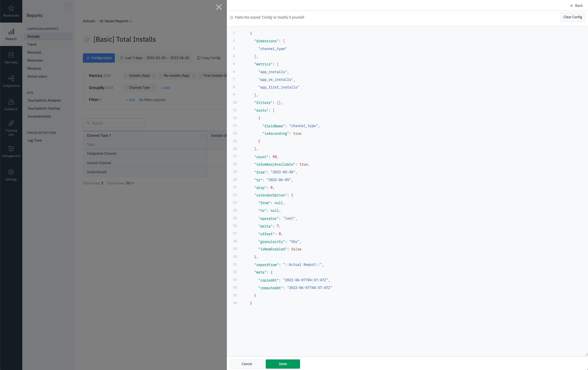Expand the Saved Reports dropdown

116,21
